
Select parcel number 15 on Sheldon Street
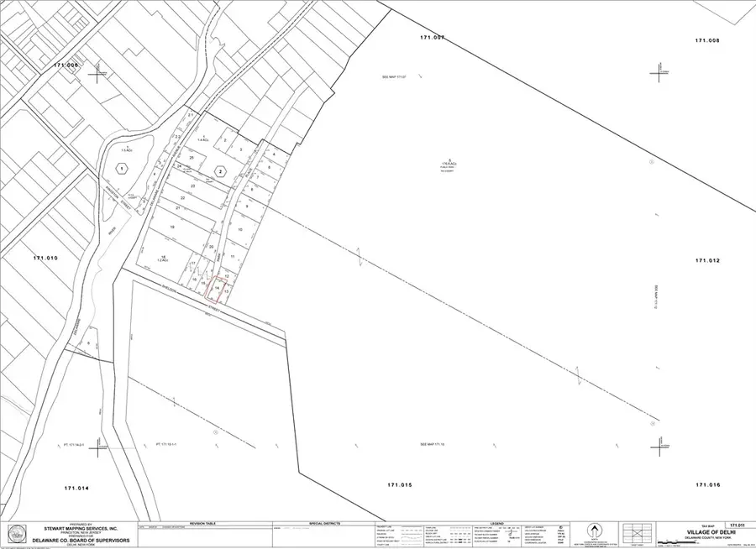[203, 283]
